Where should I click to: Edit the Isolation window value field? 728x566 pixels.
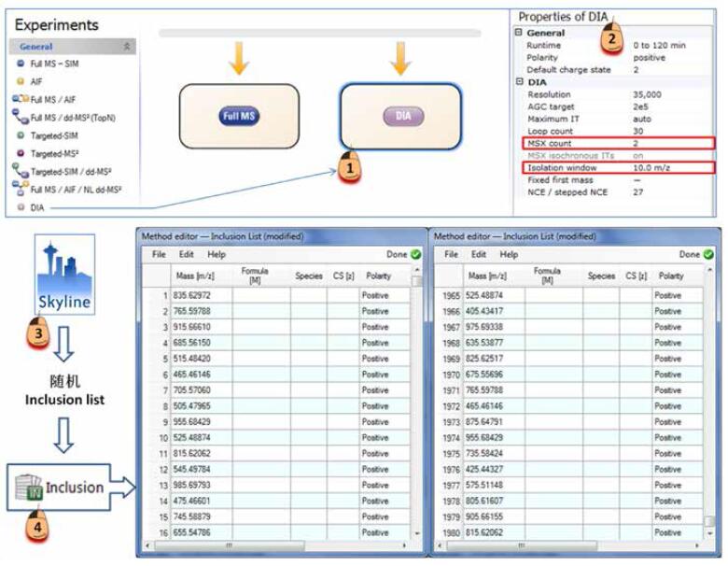click(672, 167)
